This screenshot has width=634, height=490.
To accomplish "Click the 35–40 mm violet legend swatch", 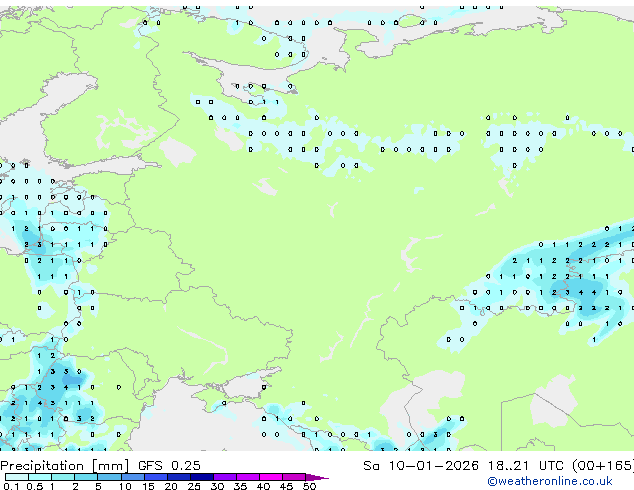I will [248, 477].
